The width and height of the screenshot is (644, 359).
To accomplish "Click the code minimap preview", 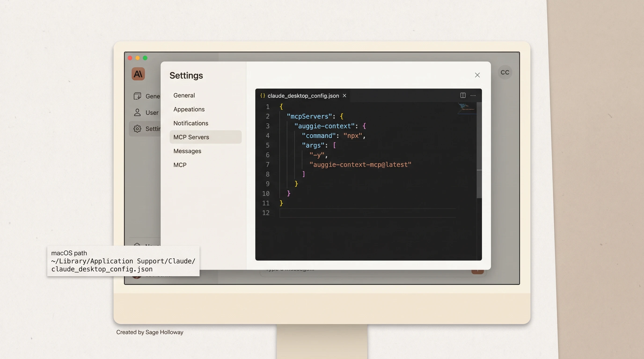I will coord(467,108).
